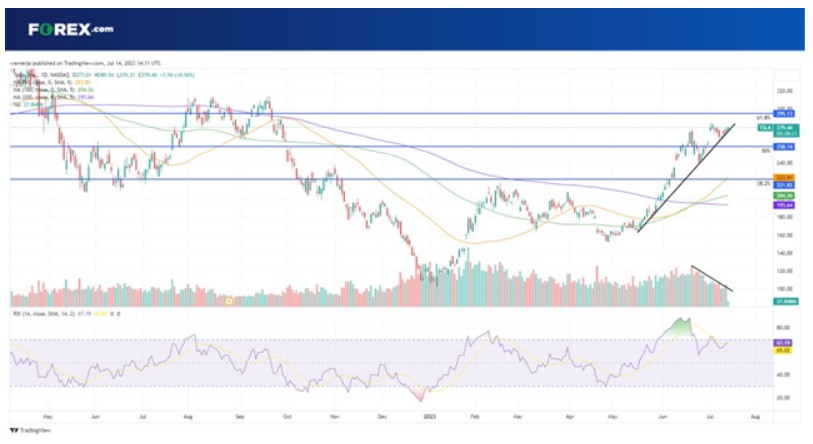Viewport: 813px width, 444px height.
Task: Click the blue 295.13 price label
Action: point(783,114)
